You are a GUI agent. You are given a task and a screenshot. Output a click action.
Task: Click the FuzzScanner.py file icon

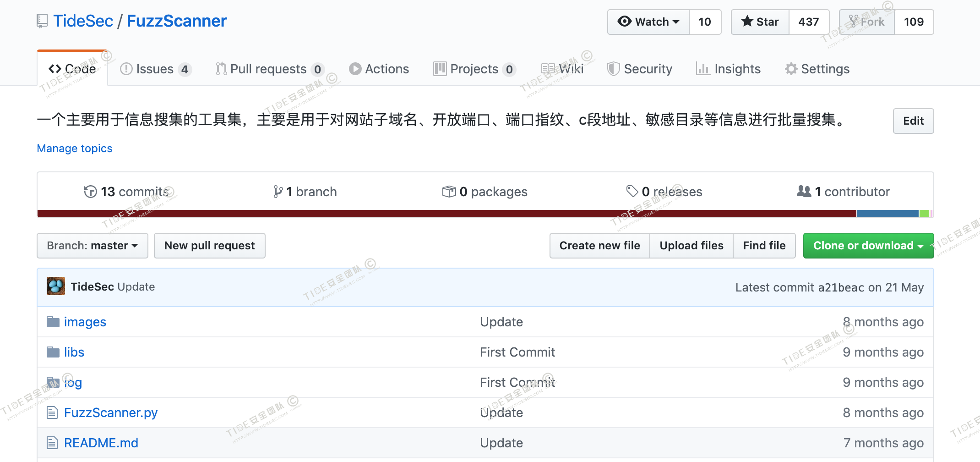[x=52, y=413]
